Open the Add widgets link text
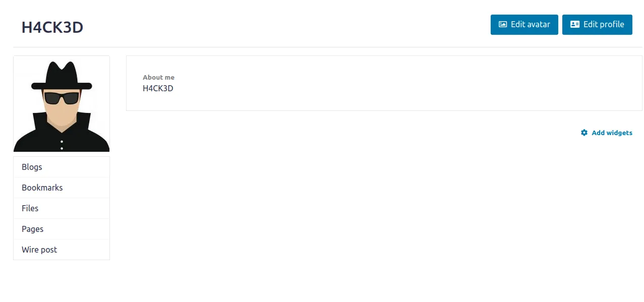The height and width of the screenshot is (302, 644). tap(612, 133)
